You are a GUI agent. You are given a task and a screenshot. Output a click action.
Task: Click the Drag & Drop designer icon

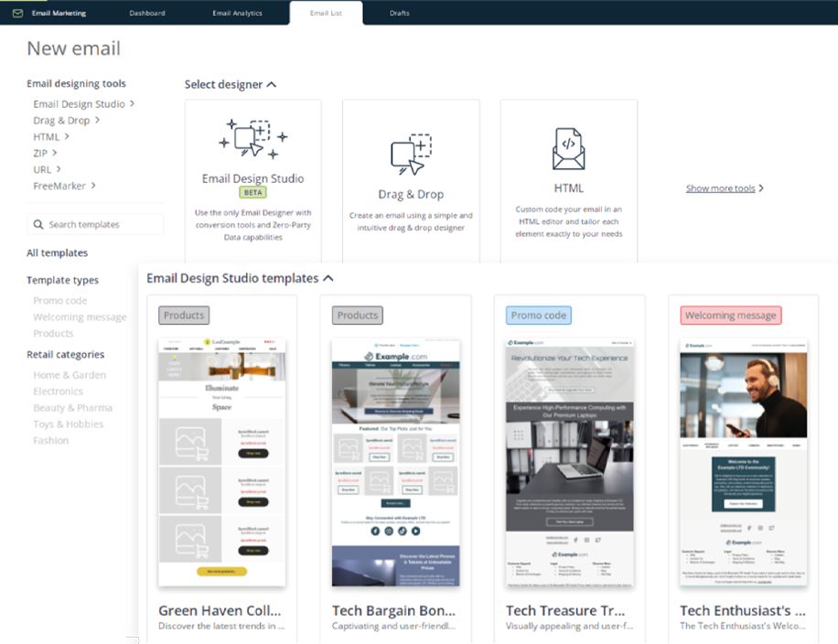(x=411, y=155)
